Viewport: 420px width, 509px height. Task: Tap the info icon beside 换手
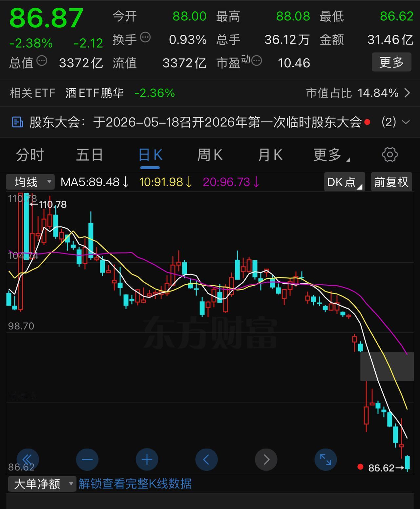[x=145, y=38]
